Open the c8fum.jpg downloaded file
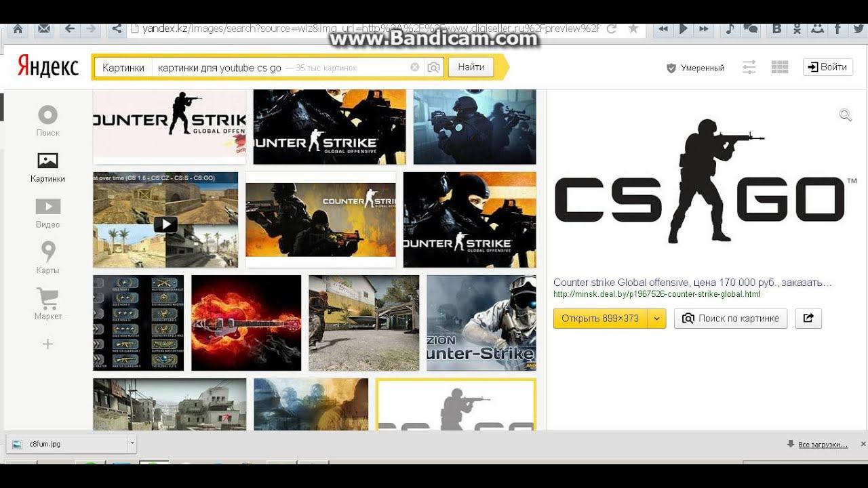 click(66, 444)
